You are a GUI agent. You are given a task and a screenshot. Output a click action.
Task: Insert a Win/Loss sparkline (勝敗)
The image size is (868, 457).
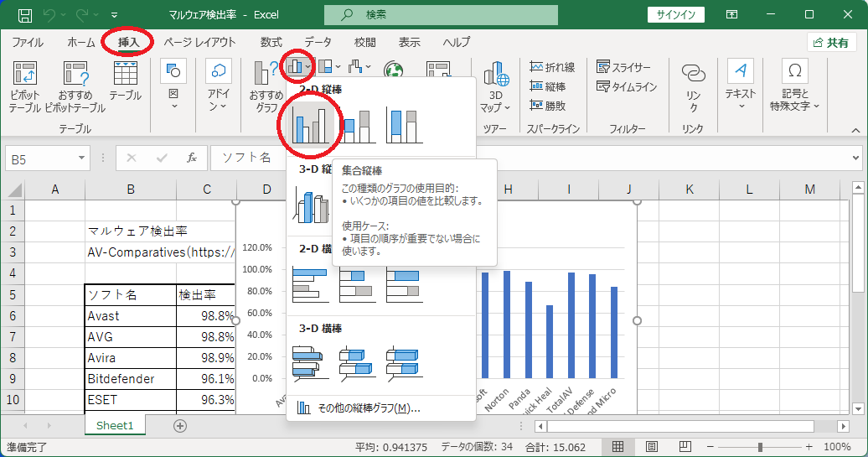pos(547,106)
